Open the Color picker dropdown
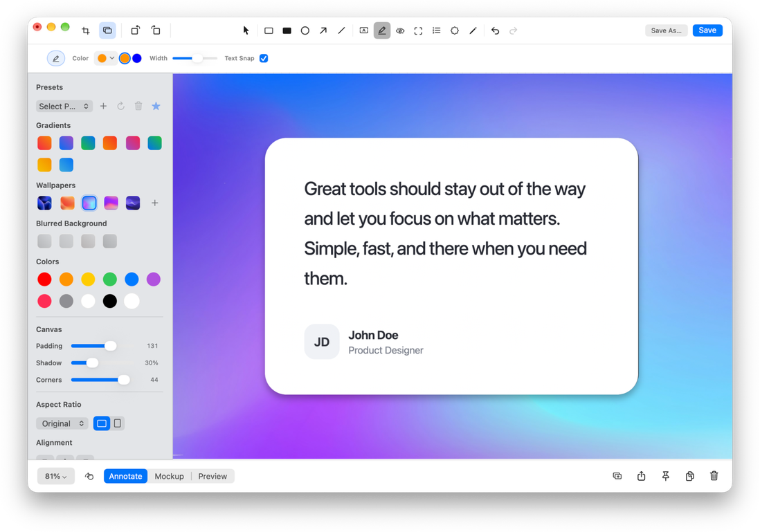Viewport: 760px width, 532px height. [x=106, y=58]
